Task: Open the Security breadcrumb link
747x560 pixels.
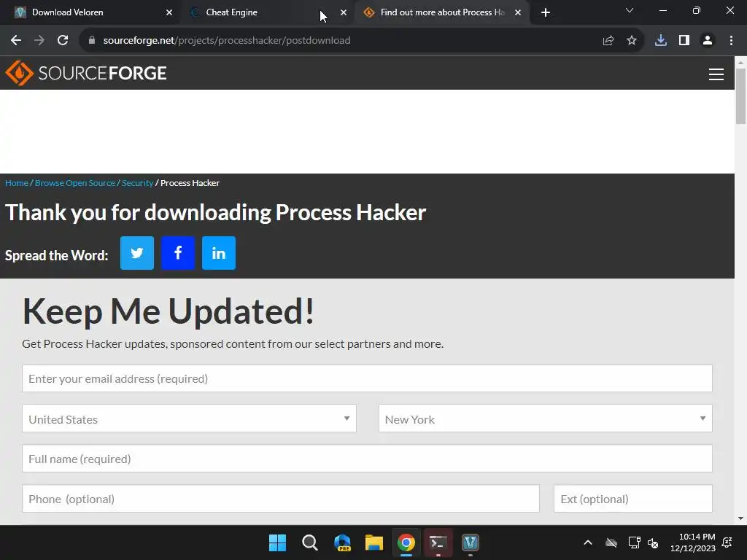Action: tap(137, 183)
